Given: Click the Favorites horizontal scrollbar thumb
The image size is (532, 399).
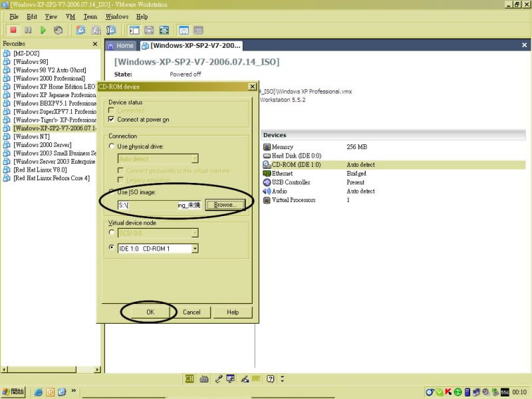Looking at the screenshot, I should (42, 369).
